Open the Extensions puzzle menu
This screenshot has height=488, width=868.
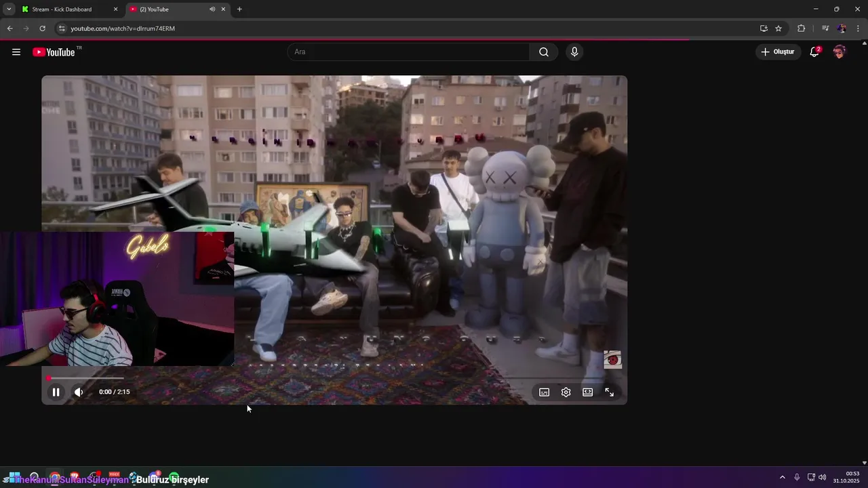(x=802, y=28)
